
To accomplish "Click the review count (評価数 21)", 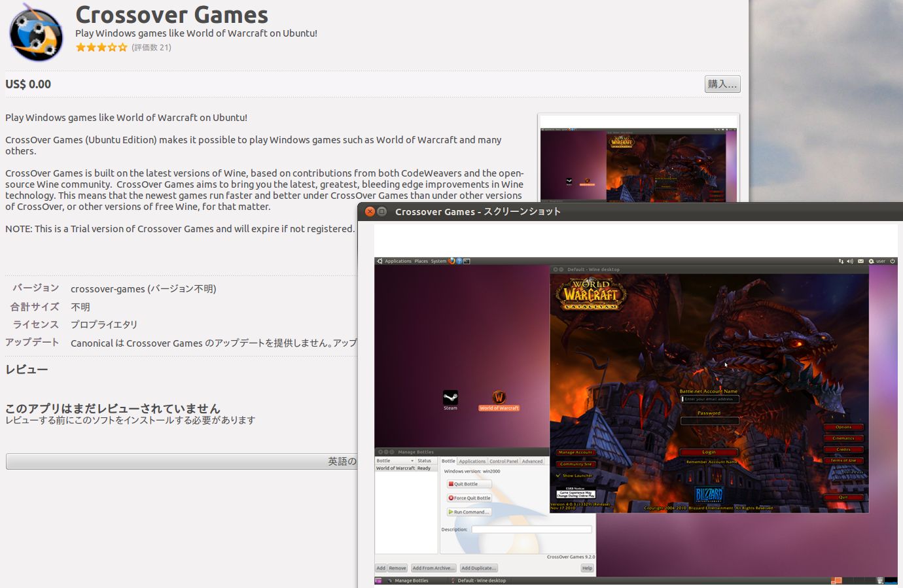I will (x=151, y=47).
